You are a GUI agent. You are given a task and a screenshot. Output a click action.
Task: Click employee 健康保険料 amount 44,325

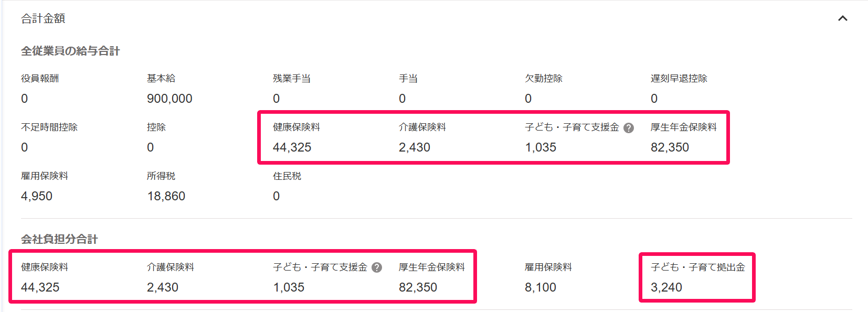click(292, 147)
